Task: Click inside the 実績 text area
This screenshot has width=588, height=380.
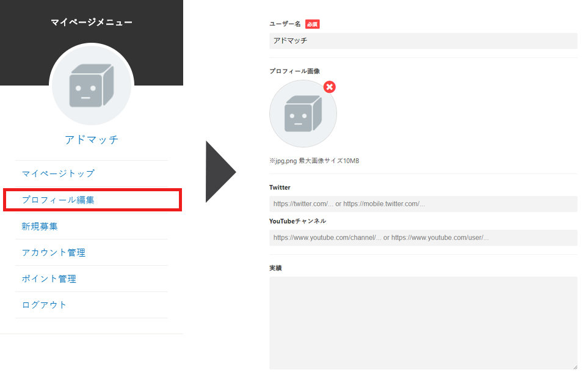Action: pos(423,323)
